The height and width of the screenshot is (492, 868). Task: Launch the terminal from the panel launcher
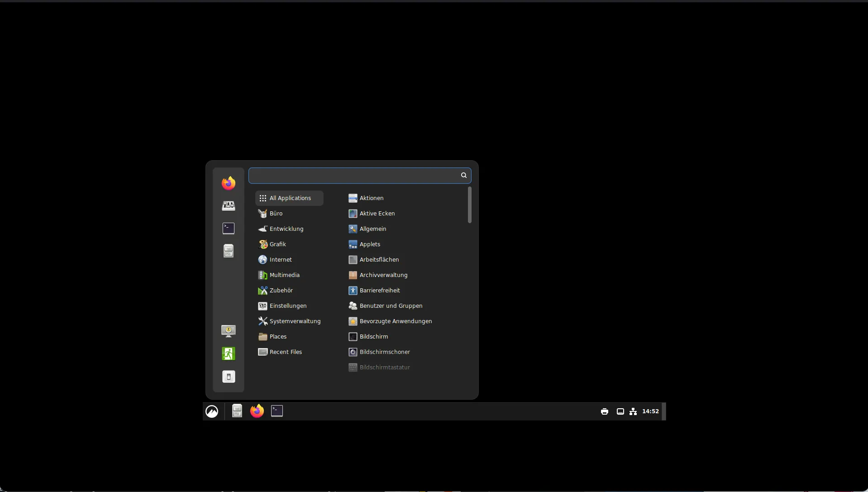pyautogui.click(x=277, y=411)
